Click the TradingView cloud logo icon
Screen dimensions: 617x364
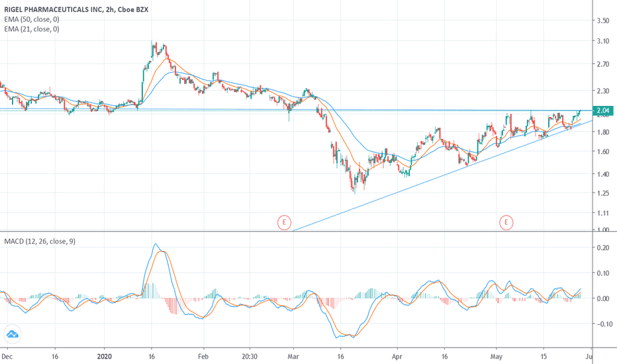point(12,334)
